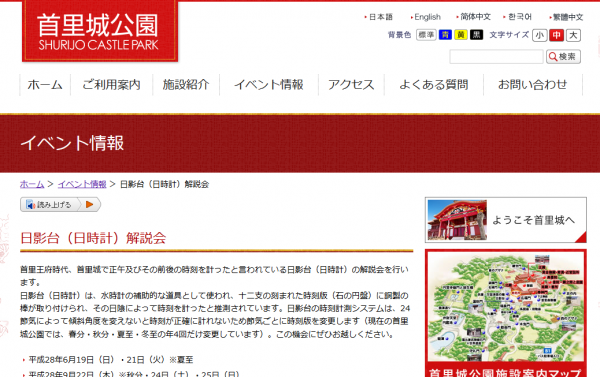Screen dimensions: 600x377
Task: Click the search magnifier button
Action: pos(563,57)
